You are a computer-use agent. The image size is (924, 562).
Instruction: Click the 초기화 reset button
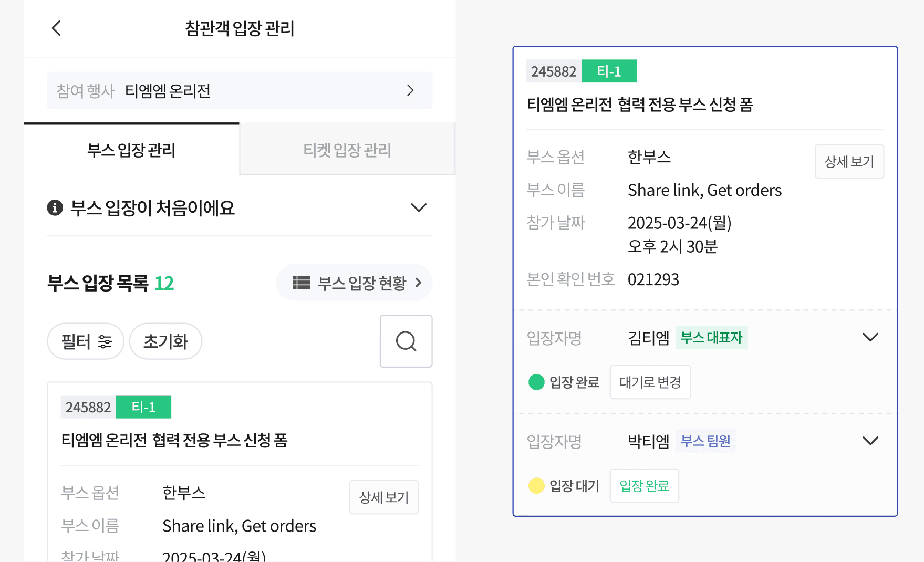coord(165,341)
